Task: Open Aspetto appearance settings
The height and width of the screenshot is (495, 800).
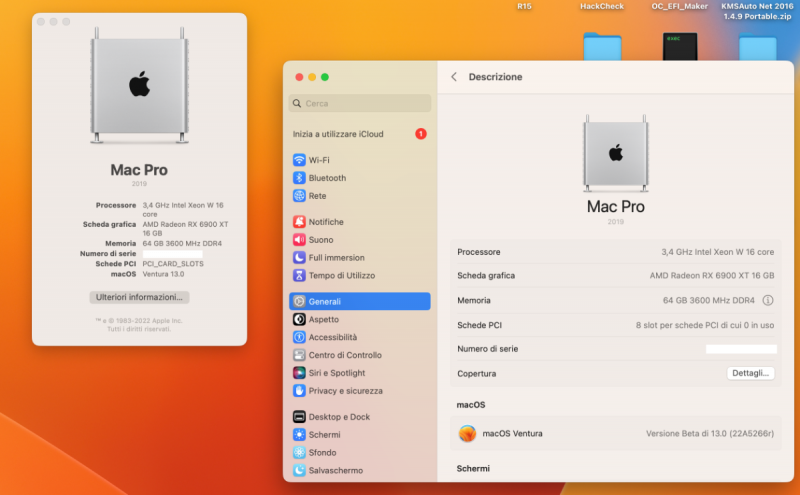Action: [x=323, y=319]
